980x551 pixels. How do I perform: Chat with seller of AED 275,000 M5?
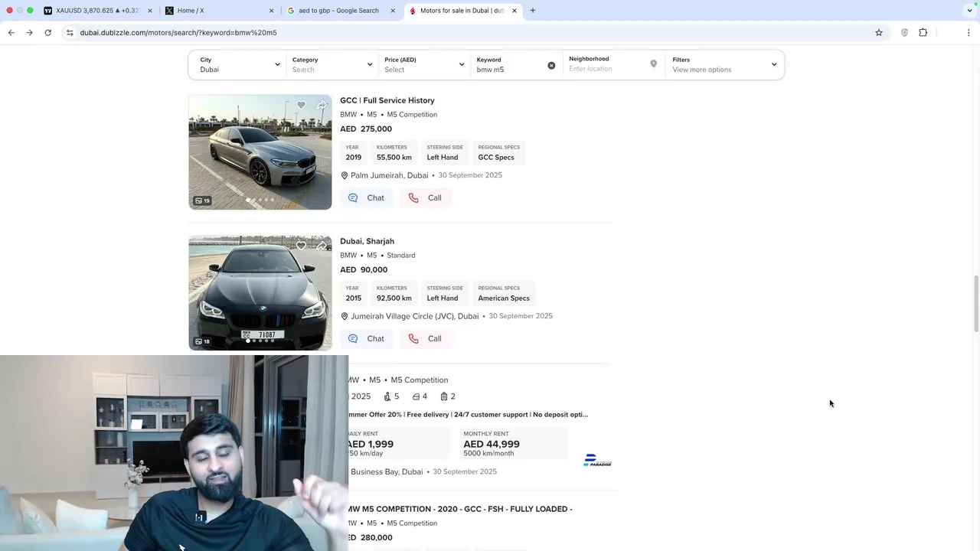pyautogui.click(x=366, y=197)
